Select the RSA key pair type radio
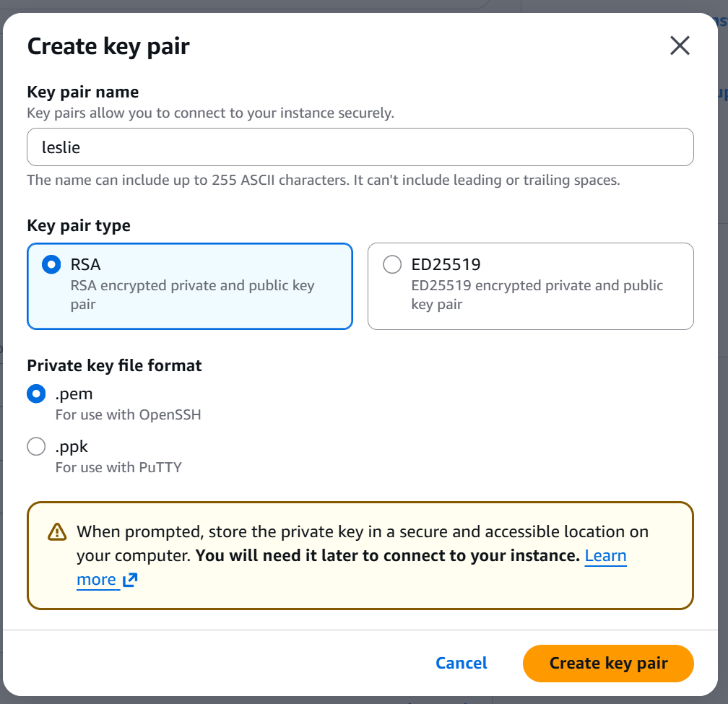 click(x=51, y=265)
